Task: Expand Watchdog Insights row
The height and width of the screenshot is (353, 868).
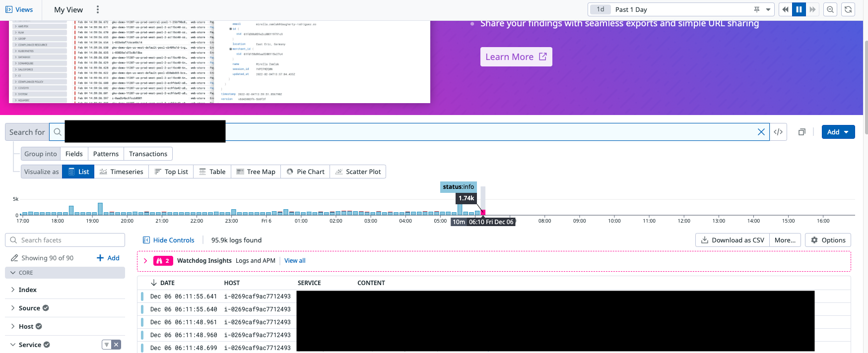Action: coord(145,261)
